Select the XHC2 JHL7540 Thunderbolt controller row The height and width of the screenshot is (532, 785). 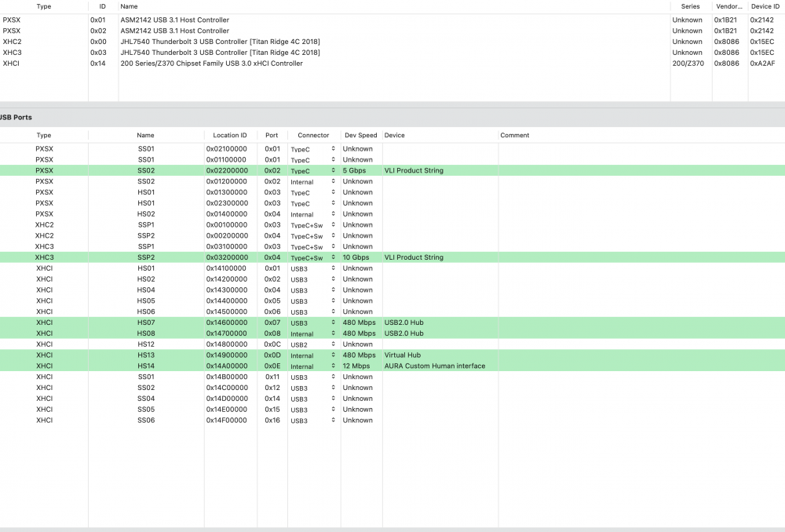pyautogui.click(x=392, y=42)
